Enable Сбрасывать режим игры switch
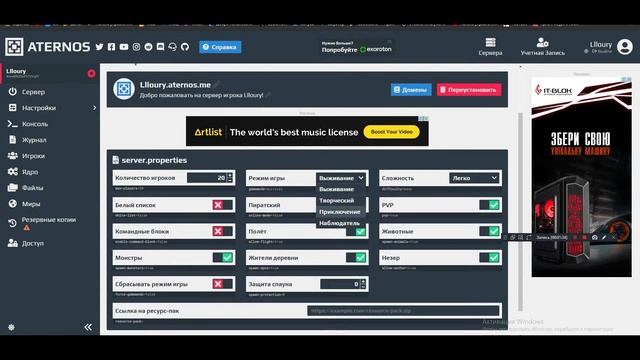This screenshot has height=360, width=640. tap(222, 284)
